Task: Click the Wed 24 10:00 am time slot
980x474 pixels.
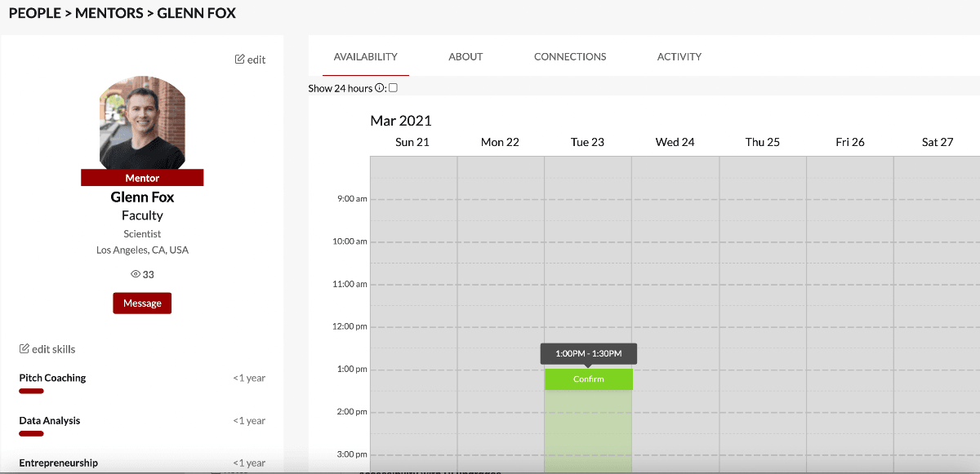Action: click(675, 252)
